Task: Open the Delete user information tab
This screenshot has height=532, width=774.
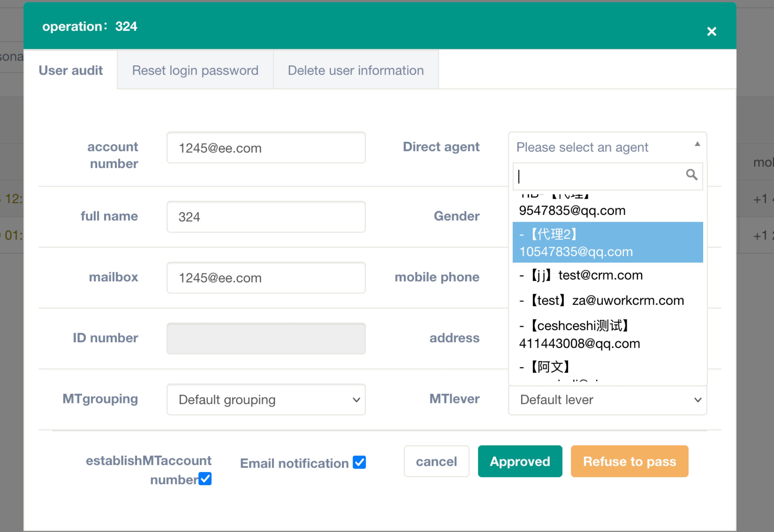Action: click(x=356, y=70)
